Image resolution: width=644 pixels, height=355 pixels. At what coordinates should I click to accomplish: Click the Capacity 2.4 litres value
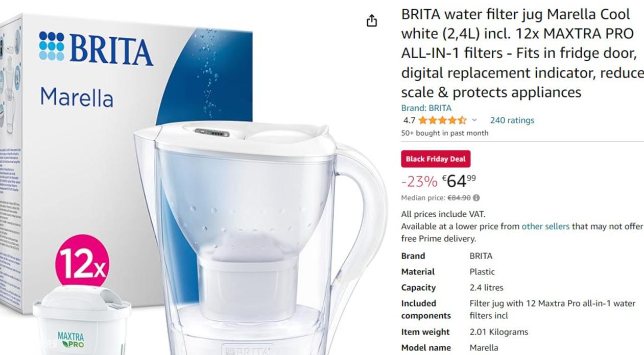[x=486, y=288]
